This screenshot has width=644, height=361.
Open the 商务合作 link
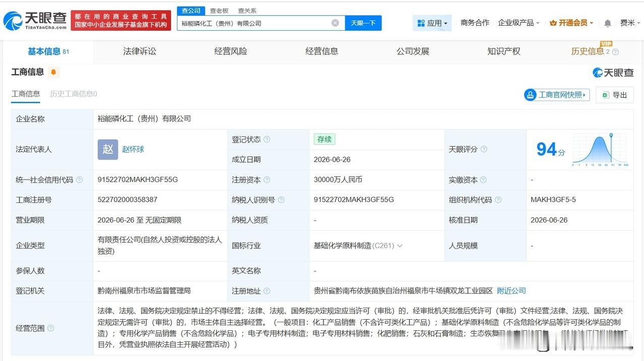point(475,23)
